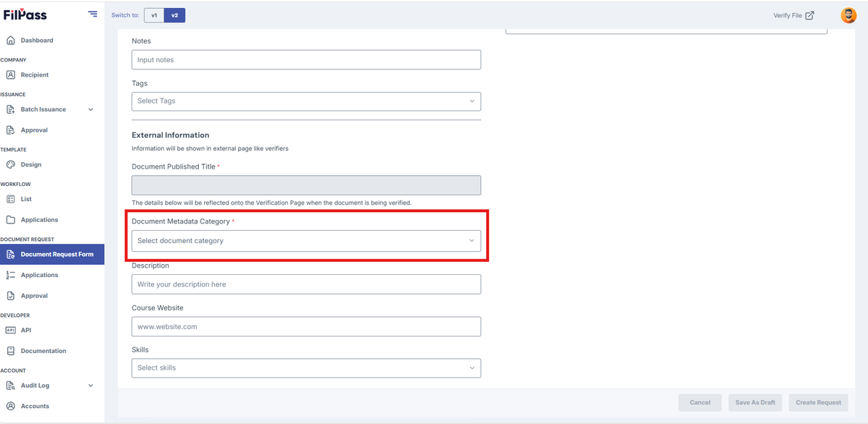This screenshot has width=868, height=424.
Task: Click the Recipient person icon
Action: (10, 75)
